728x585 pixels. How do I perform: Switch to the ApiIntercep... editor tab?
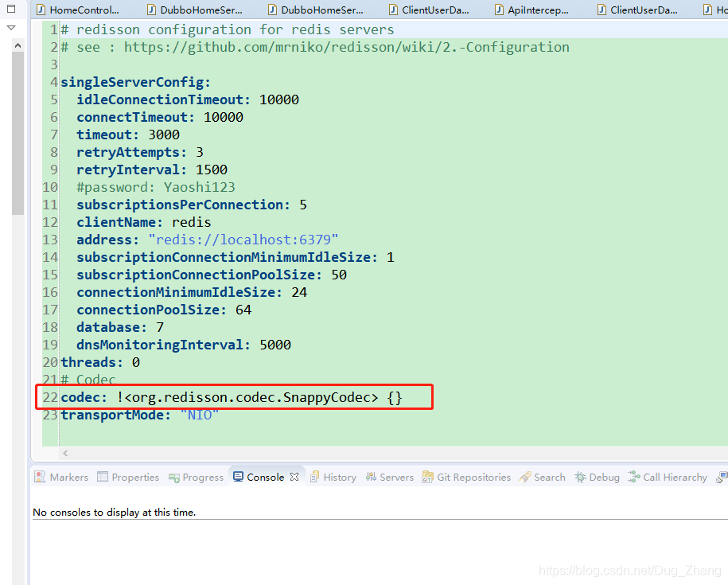click(532, 10)
